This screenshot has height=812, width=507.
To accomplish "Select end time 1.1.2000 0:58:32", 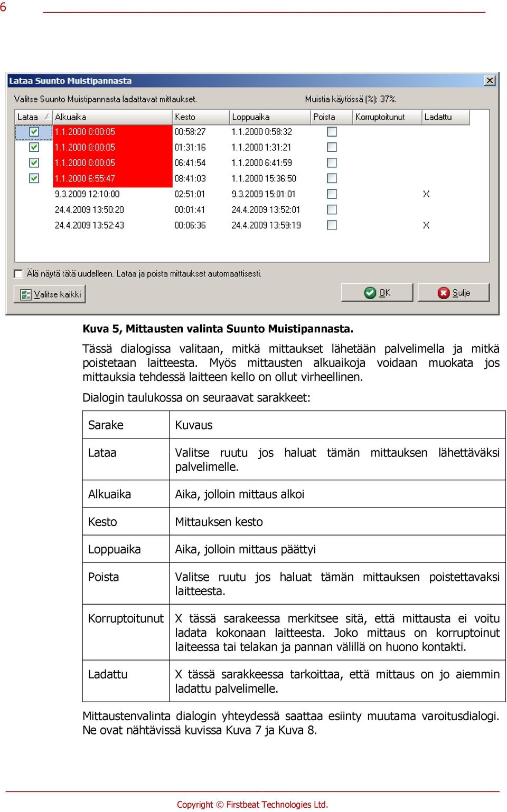I will pos(261,132).
